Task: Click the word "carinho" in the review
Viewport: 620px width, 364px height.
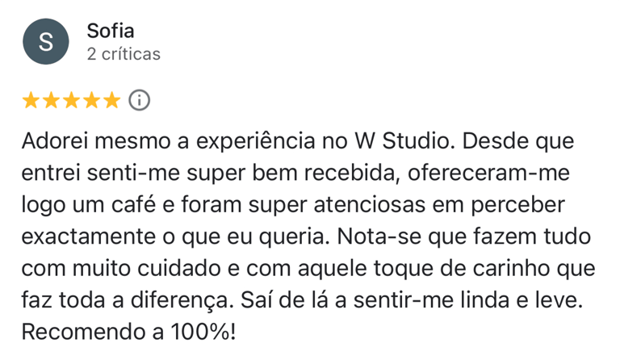Action: tap(508, 270)
